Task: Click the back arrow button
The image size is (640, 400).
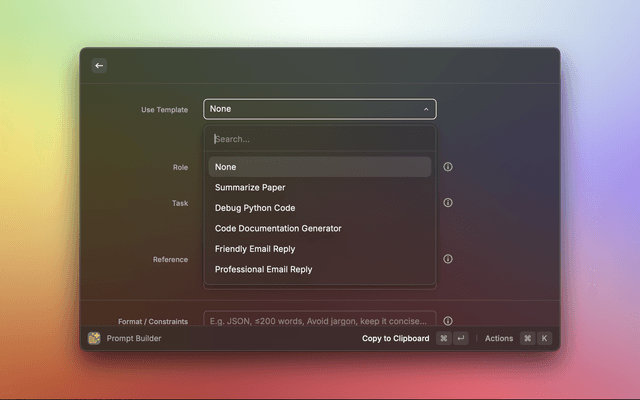Action: pos(99,66)
